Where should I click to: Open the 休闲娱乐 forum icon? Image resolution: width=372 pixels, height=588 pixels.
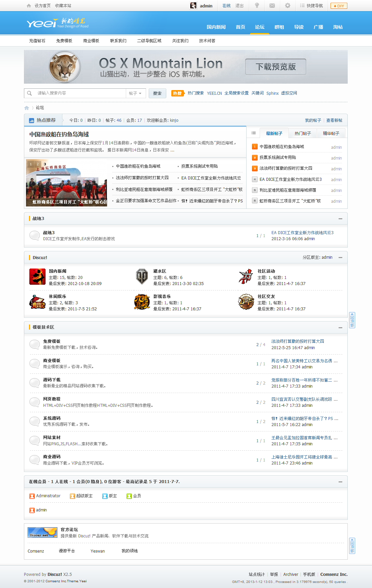tap(37, 302)
